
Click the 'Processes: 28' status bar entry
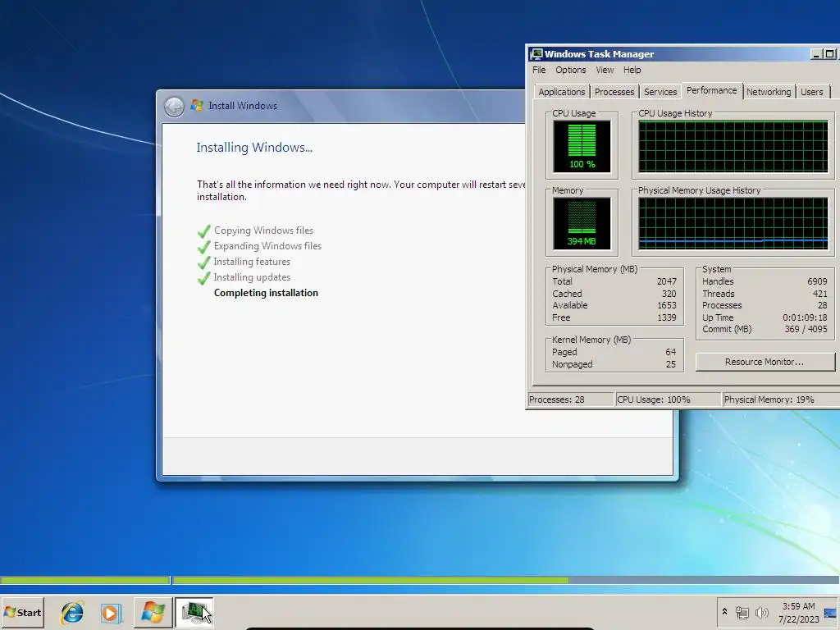pyautogui.click(x=571, y=399)
